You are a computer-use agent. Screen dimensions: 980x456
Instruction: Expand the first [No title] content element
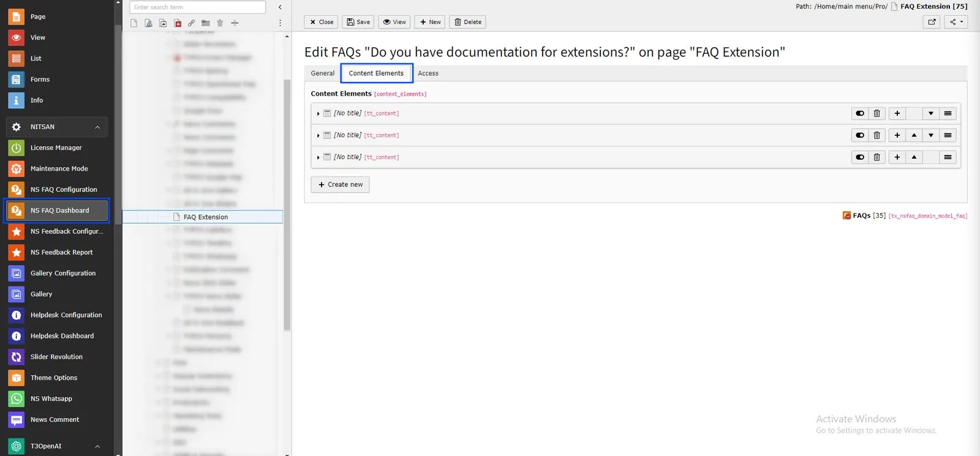point(318,114)
